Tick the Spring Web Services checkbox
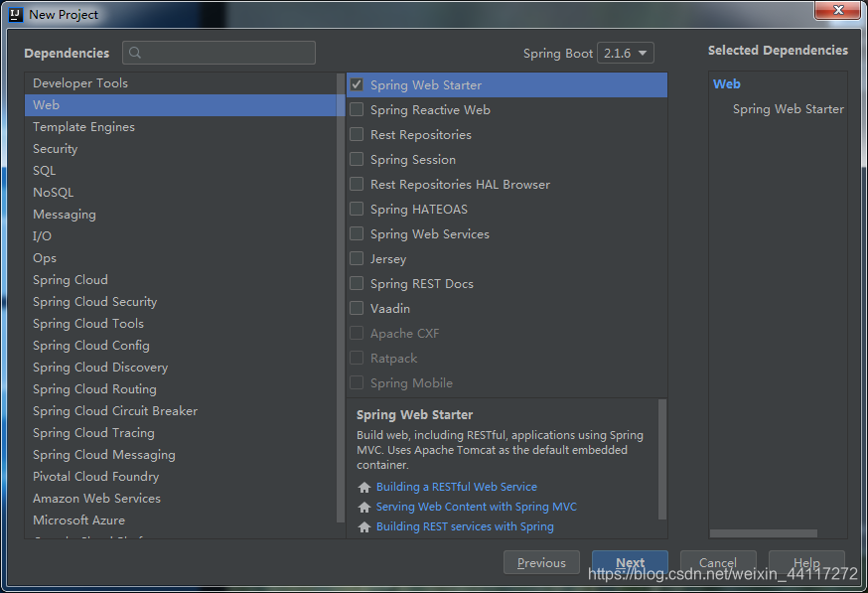868x593 pixels. point(357,233)
